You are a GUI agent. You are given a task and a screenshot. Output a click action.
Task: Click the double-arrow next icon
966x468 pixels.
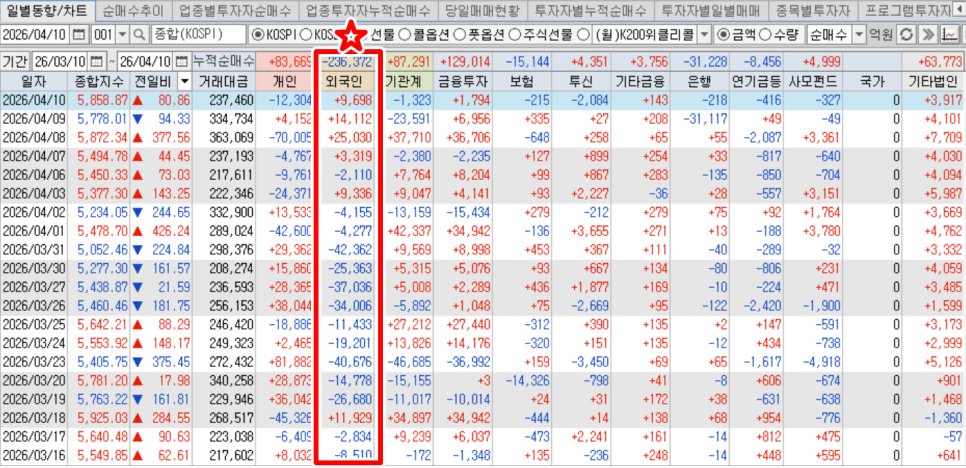pyautogui.click(x=926, y=34)
